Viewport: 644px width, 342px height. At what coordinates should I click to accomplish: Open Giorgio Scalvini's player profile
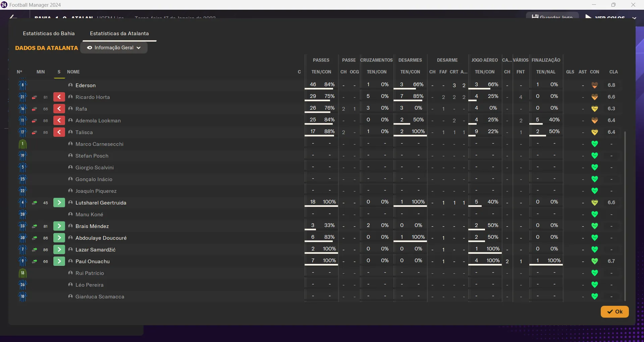(x=95, y=168)
